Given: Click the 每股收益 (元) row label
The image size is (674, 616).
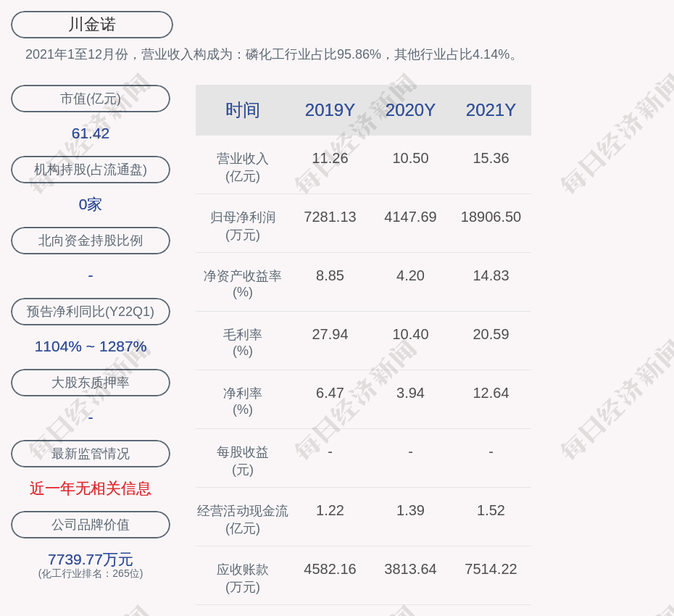Looking at the screenshot, I should coord(243,461).
